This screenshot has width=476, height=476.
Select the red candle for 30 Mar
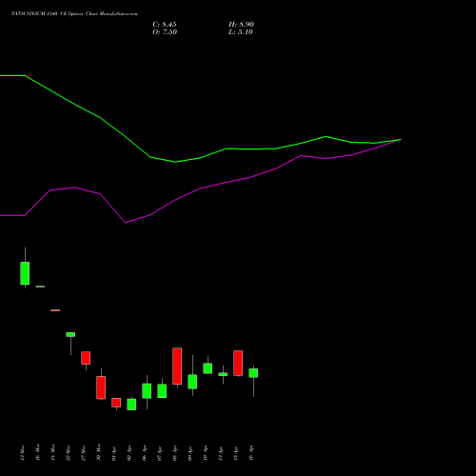[101, 387]
